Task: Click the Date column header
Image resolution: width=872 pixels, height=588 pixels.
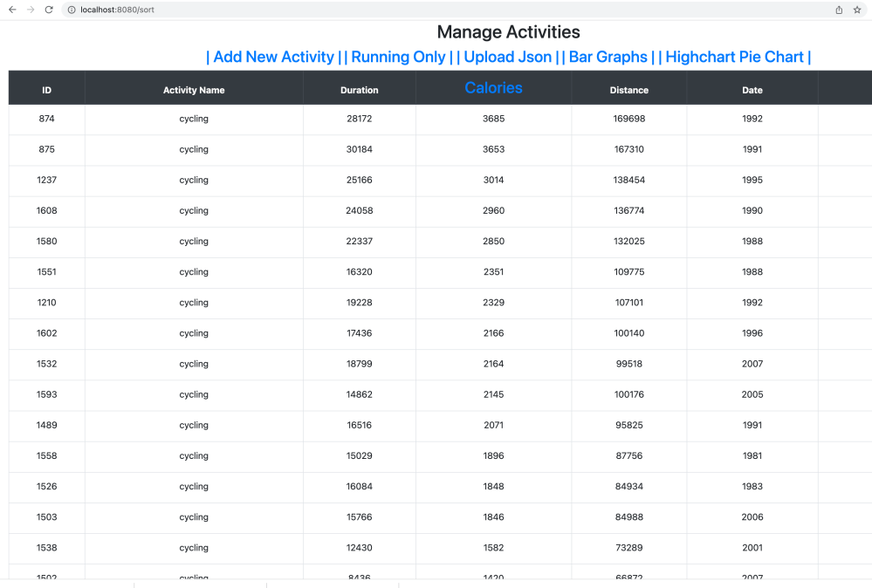Action: point(752,90)
